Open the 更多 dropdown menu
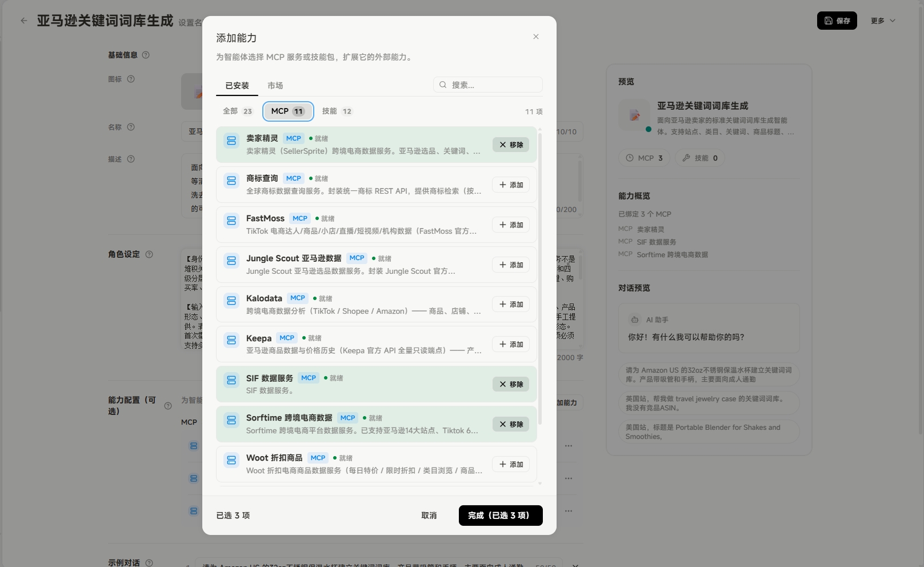The height and width of the screenshot is (567, 924). 883,21
